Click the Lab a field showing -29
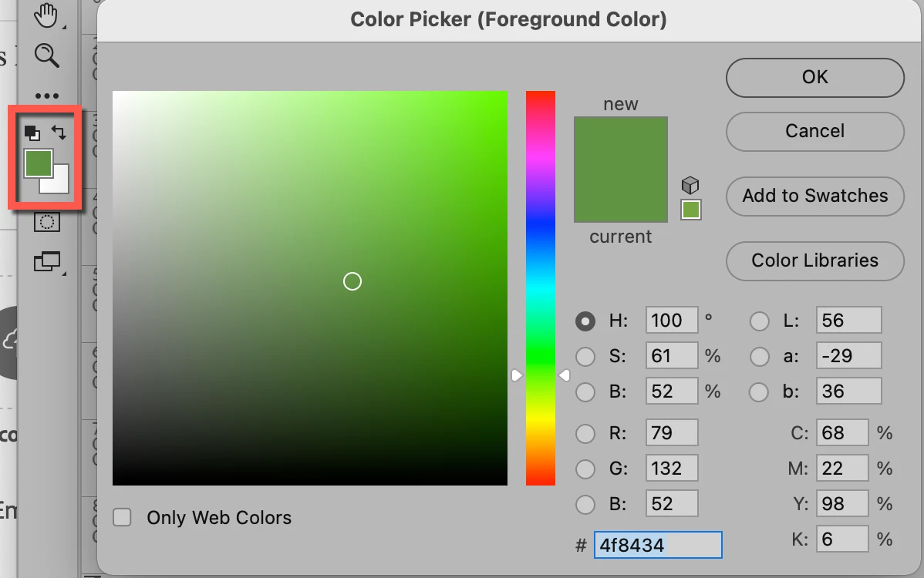924x578 pixels. [848, 355]
